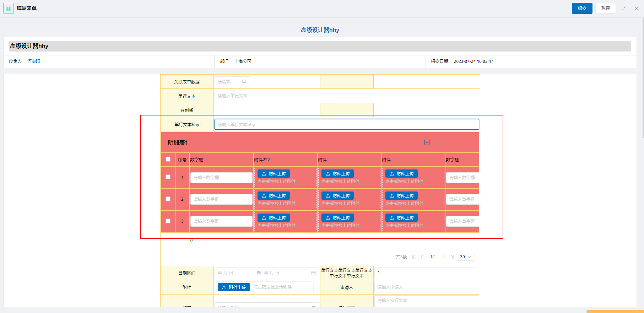This screenshot has width=644, height=313.
Task: Click the 明细表1 table title
Action: 178,142
